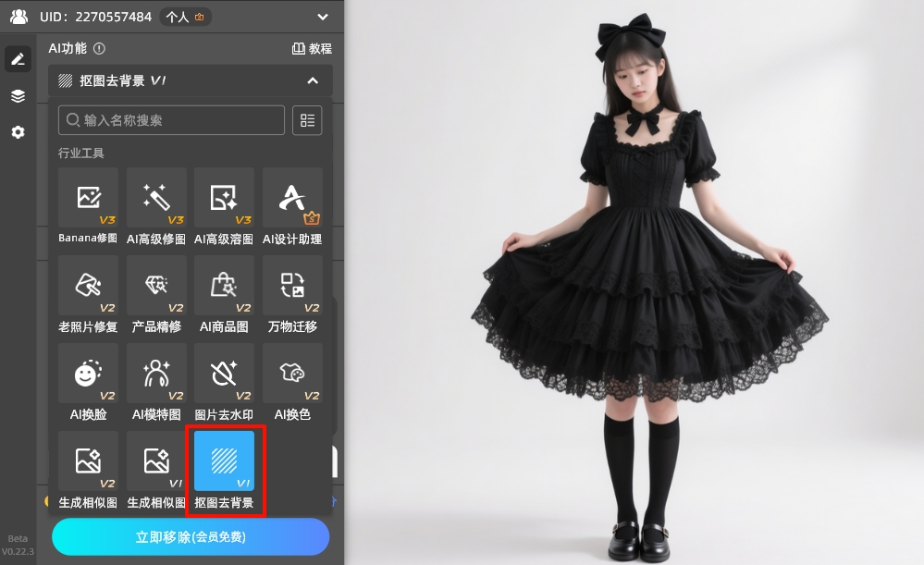Pick the AI换色 recolor tool
Image resolution: width=924 pixels, height=565 pixels.
tap(292, 374)
